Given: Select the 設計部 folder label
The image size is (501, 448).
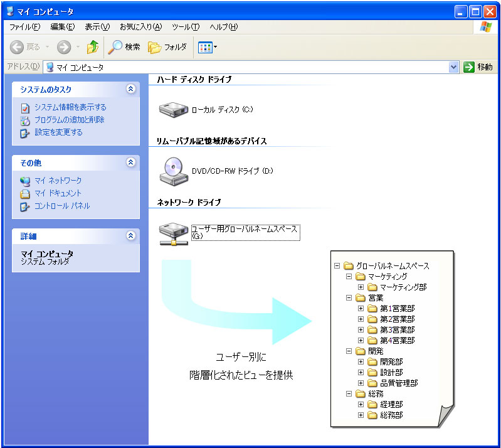Looking at the screenshot, I should (x=391, y=373).
